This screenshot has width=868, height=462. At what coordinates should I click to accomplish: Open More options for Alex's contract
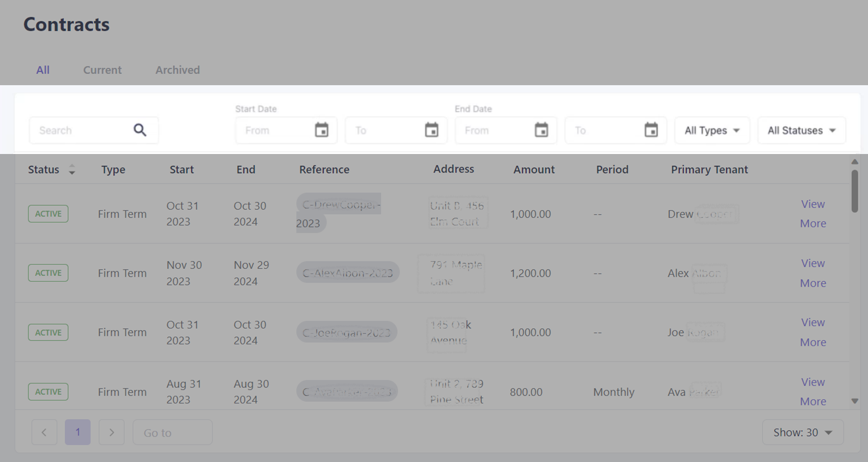pyautogui.click(x=813, y=283)
